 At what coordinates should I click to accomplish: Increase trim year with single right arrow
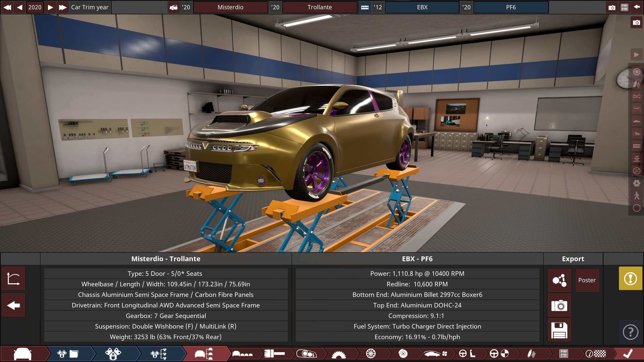(50, 7)
